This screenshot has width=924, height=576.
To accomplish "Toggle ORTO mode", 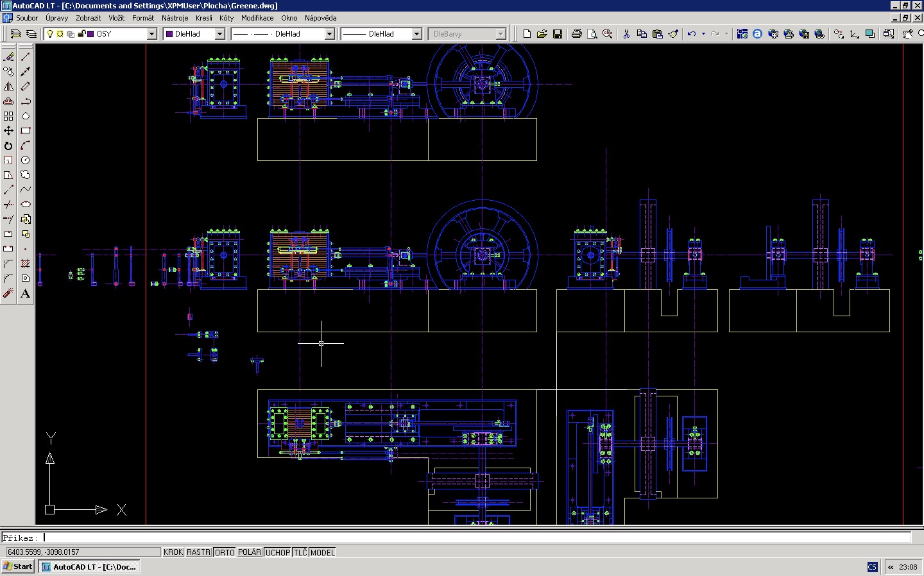I will pyautogui.click(x=225, y=552).
